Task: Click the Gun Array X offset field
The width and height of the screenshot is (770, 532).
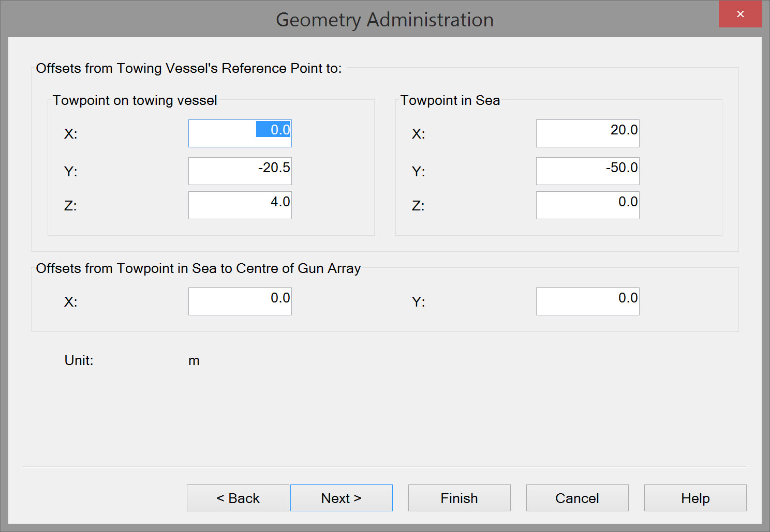Action: (240, 301)
